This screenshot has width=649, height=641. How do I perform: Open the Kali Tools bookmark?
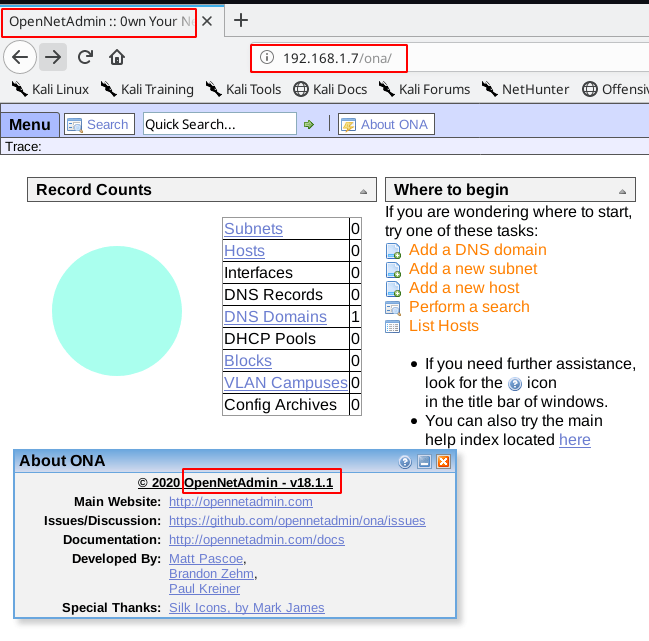point(243,89)
